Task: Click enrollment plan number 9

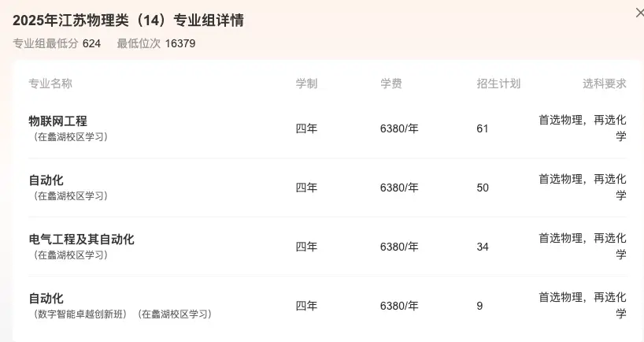Action: tap(479, 306)
